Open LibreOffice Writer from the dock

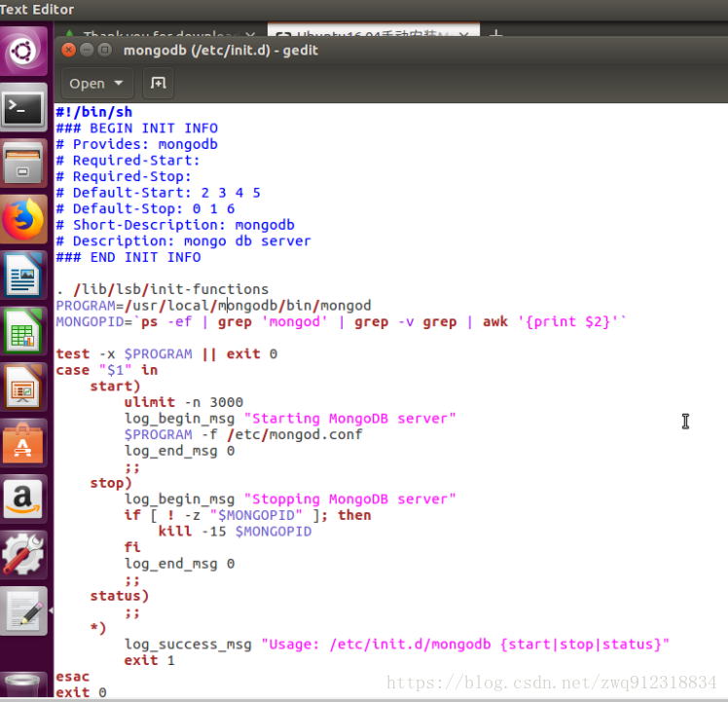coord(24,276)
